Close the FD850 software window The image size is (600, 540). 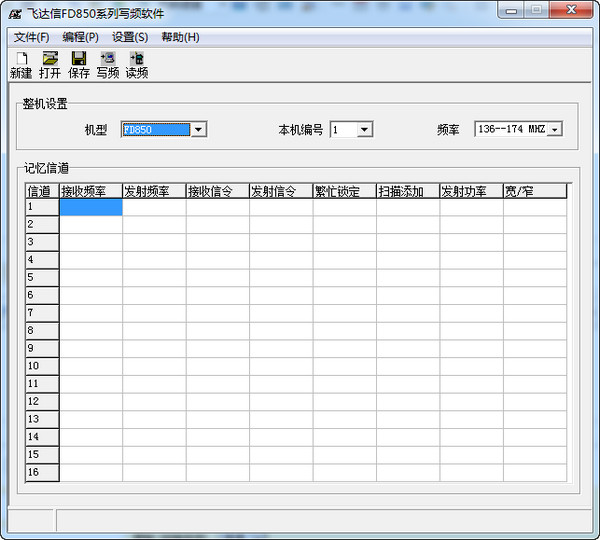click(571, 10)
